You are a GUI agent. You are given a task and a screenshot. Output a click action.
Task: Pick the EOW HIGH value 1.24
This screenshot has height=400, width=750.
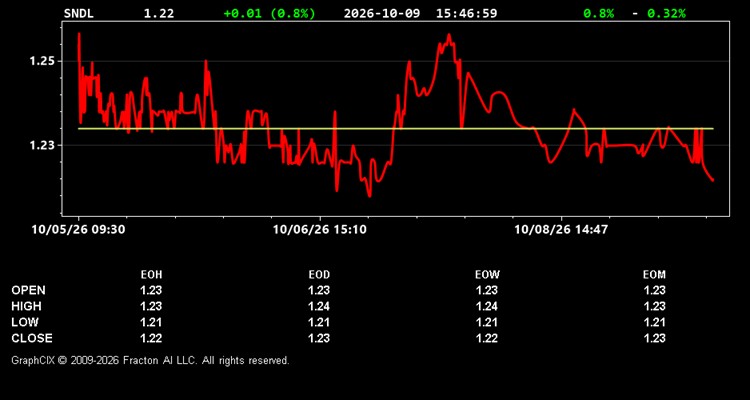coord(487,306)
